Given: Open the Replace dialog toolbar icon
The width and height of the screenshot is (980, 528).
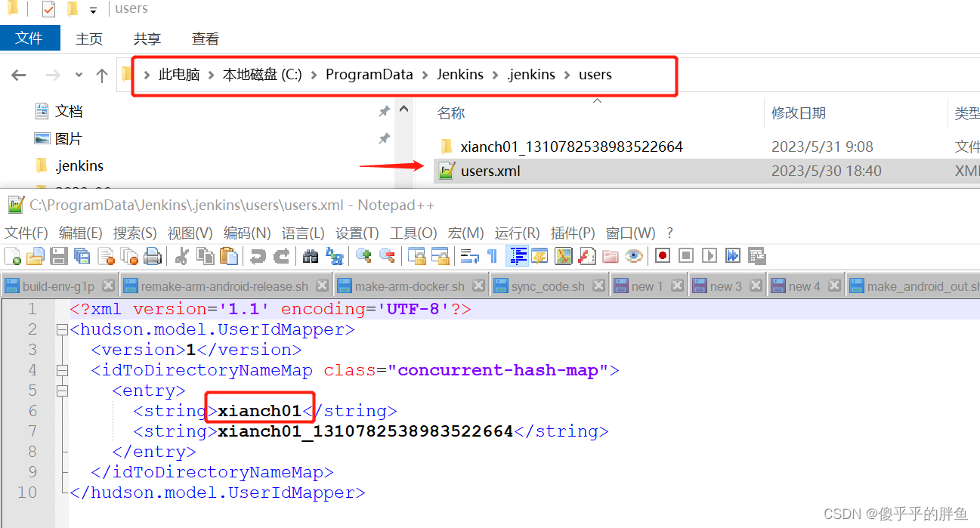Looking at the screenshot, I should tap(334, 256).
